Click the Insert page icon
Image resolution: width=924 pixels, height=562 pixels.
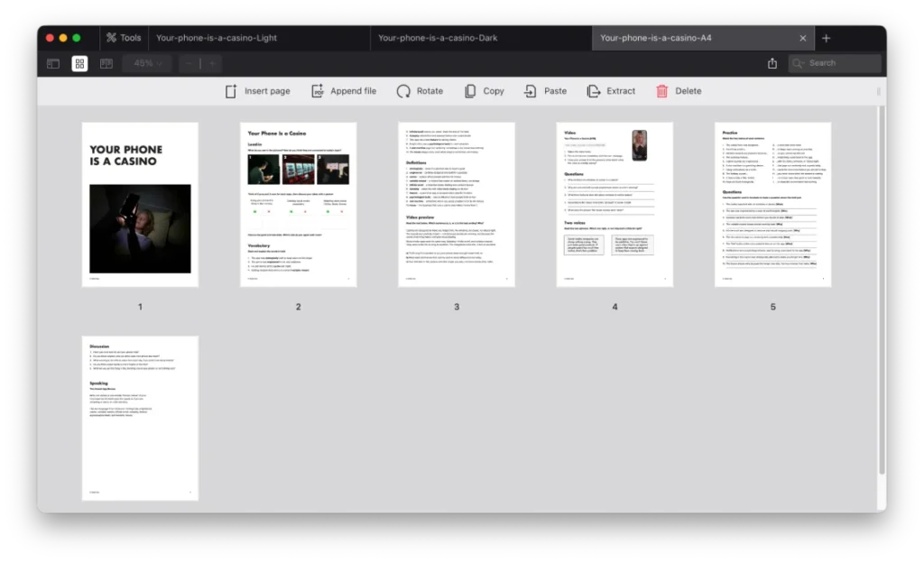(231, 91)
